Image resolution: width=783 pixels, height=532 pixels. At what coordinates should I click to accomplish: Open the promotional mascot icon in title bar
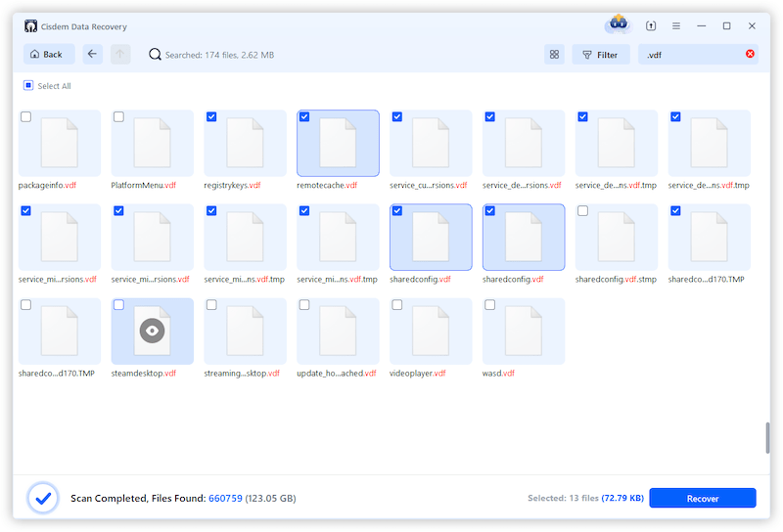coord(619,23)
